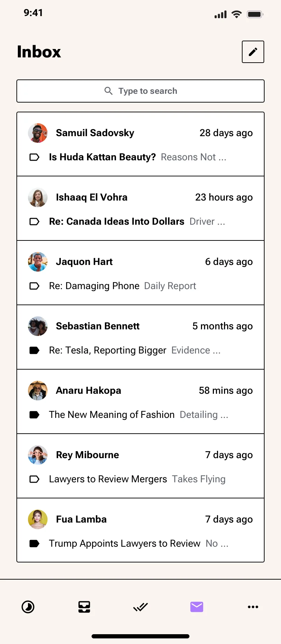Open the archive tray icon in bottom bar
The image size is (281, 644).
tap(84, 607)
